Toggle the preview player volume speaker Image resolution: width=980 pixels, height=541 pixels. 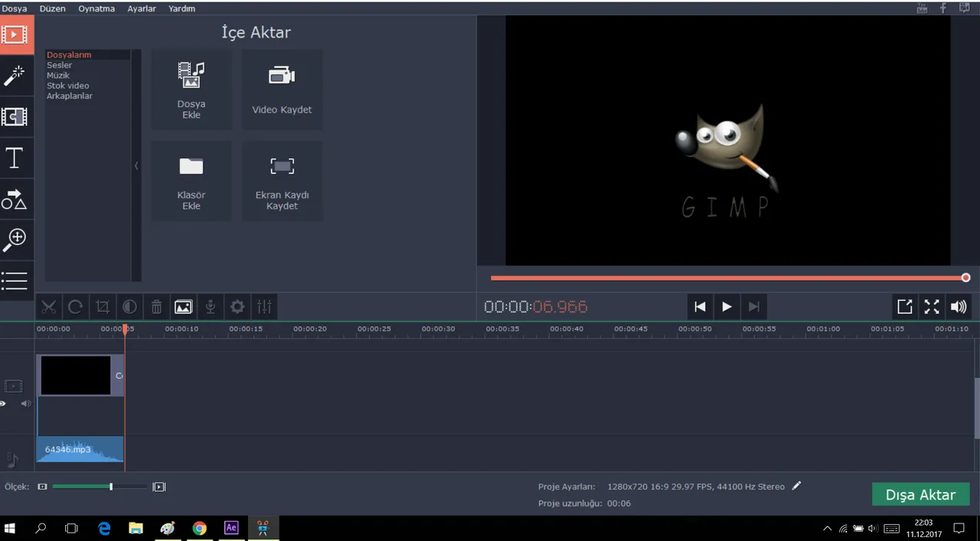(x=959, y=307)
